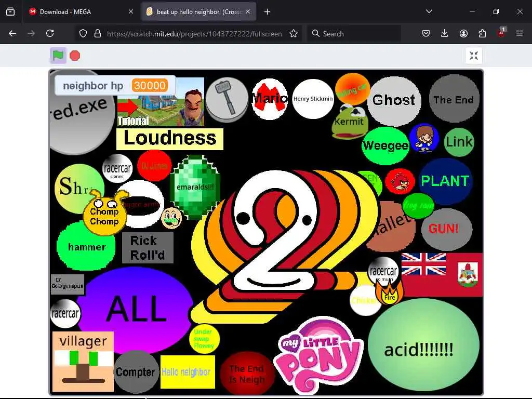Click the racercar clones circle

click(x=117, y=169)
